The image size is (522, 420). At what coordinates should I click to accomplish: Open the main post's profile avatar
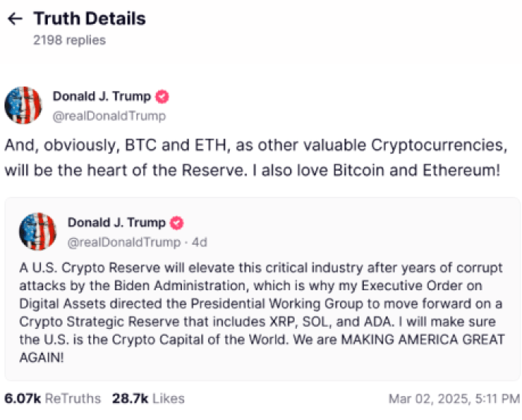pyautogui.click(x=23, y=105)
